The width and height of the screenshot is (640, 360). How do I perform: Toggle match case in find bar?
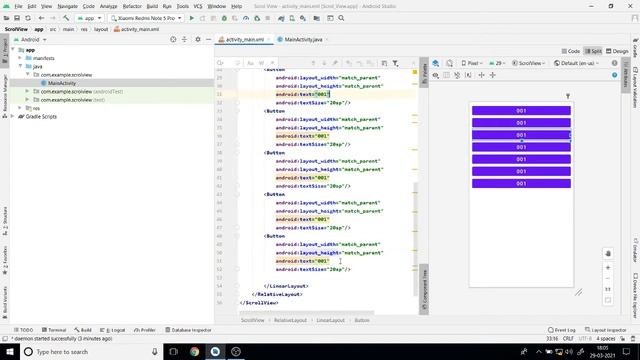tap(250, 63)
